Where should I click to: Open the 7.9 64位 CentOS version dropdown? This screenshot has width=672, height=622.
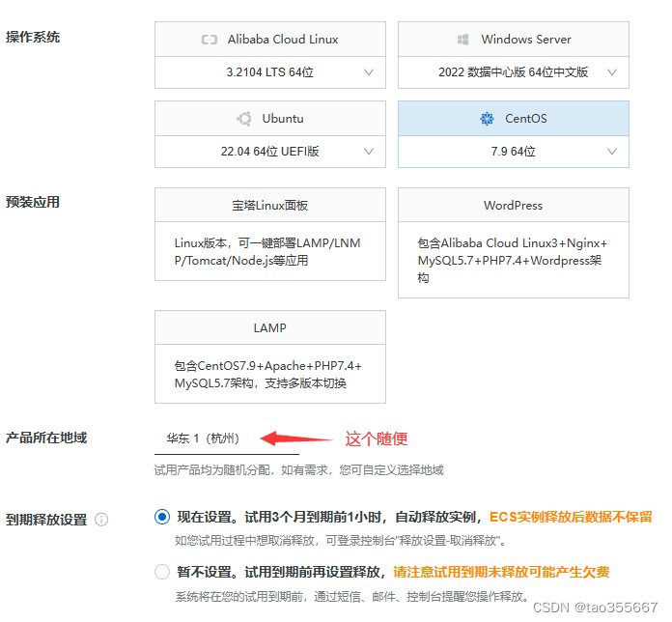[514, 152]
